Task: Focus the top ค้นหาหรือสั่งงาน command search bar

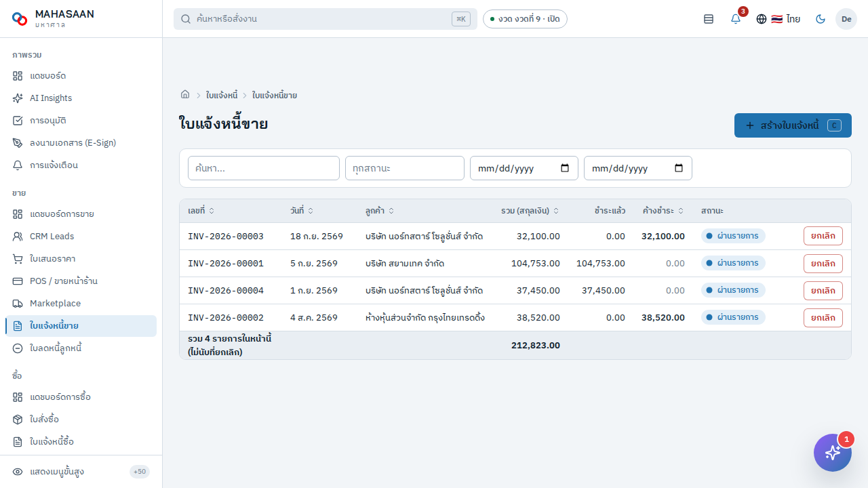Action: pos(325,19)
